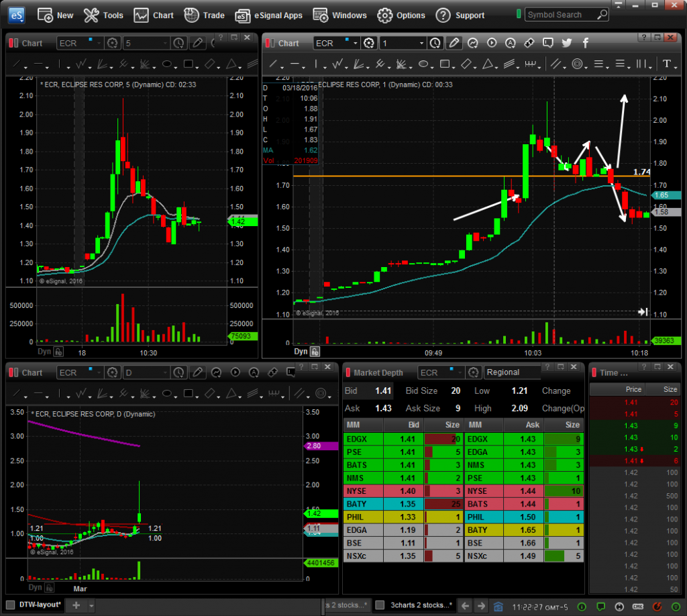Select the EDGX bid row at 1.41
Image resolution: width=687 pixels, height=616 pixels.
[403, 439]
